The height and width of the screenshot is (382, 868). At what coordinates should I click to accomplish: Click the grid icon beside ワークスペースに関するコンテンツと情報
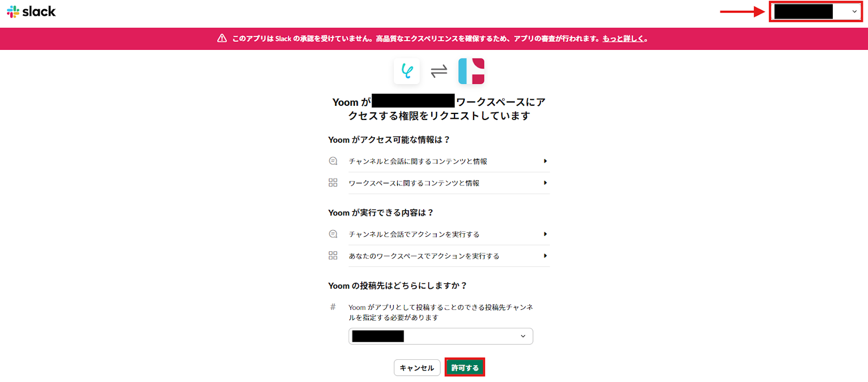[333, 183]
